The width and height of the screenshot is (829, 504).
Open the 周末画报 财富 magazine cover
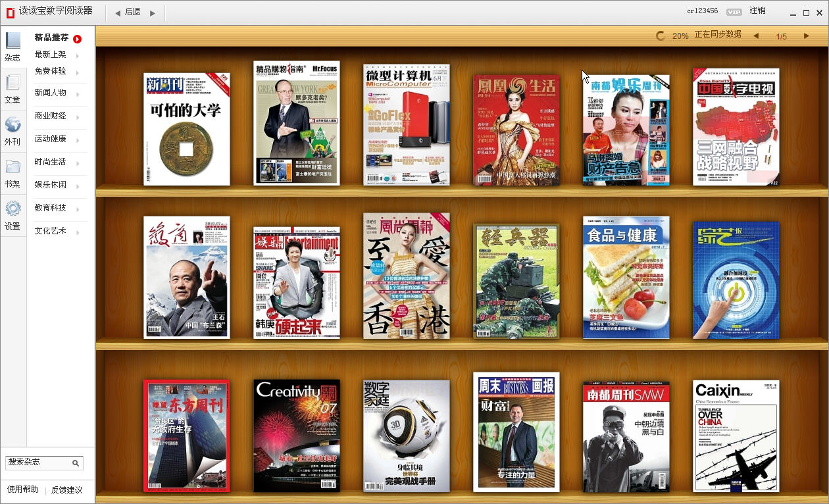[516, 432]
